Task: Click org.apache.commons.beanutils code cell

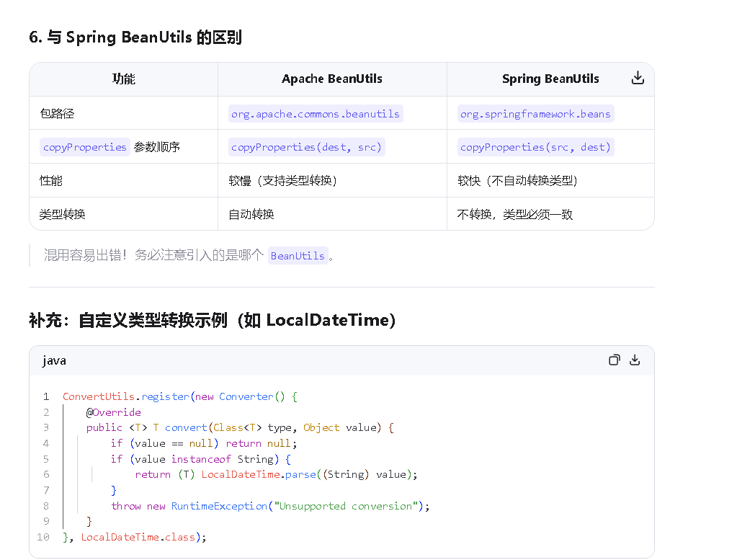Action: (x=316, y=114)
